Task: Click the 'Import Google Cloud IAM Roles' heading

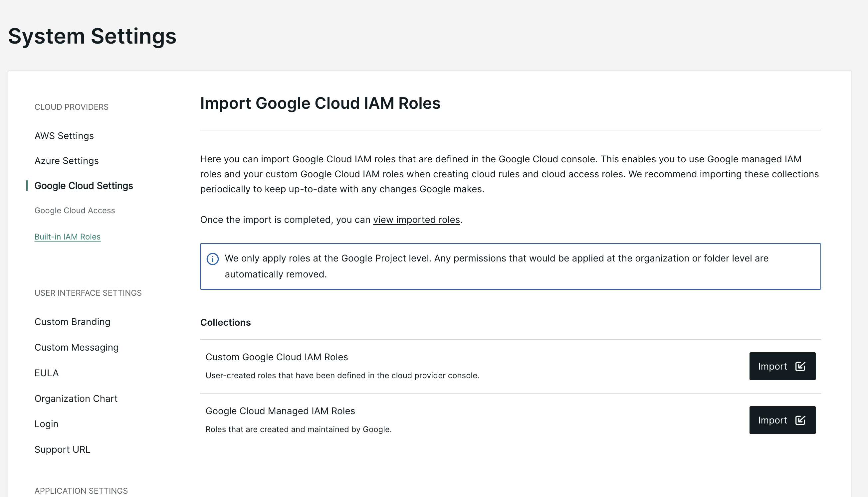Action: [x=320, y=103]
